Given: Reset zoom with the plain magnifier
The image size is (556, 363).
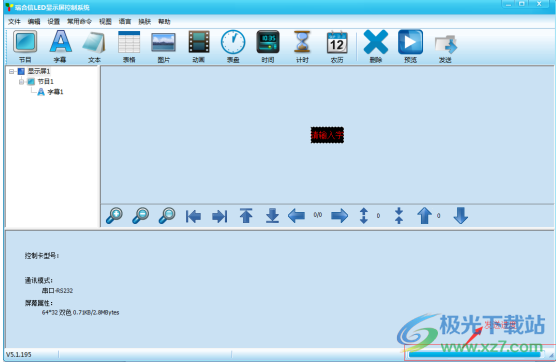Looking at the screenshot, I should (167, 216).
